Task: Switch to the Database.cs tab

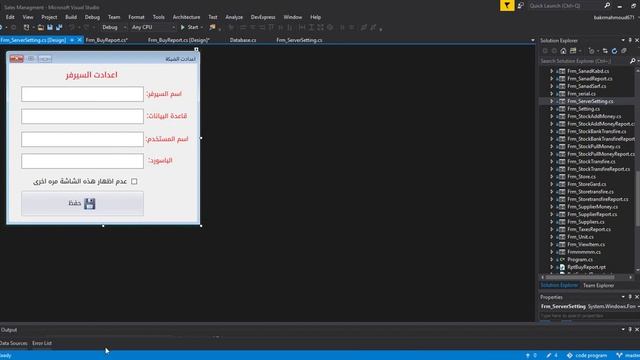Action: click(243, 40)
